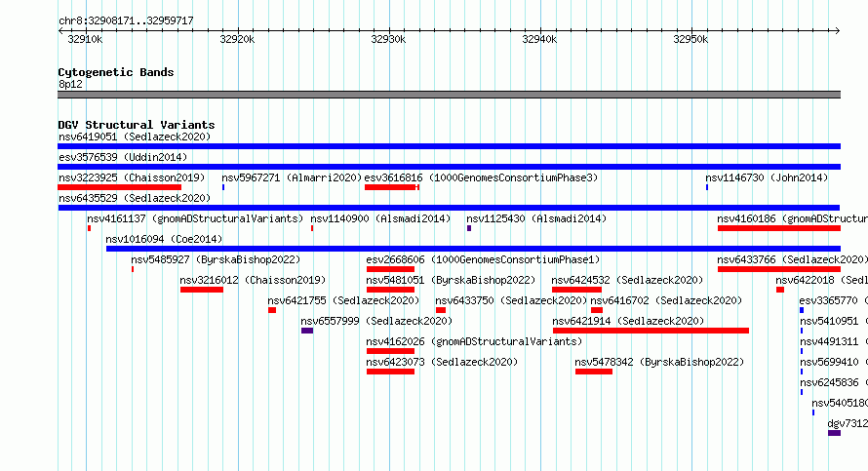This screenshot has width=868, height=471.
Task: Click the 32930k ruler tick label
Action: coord(388,39)
